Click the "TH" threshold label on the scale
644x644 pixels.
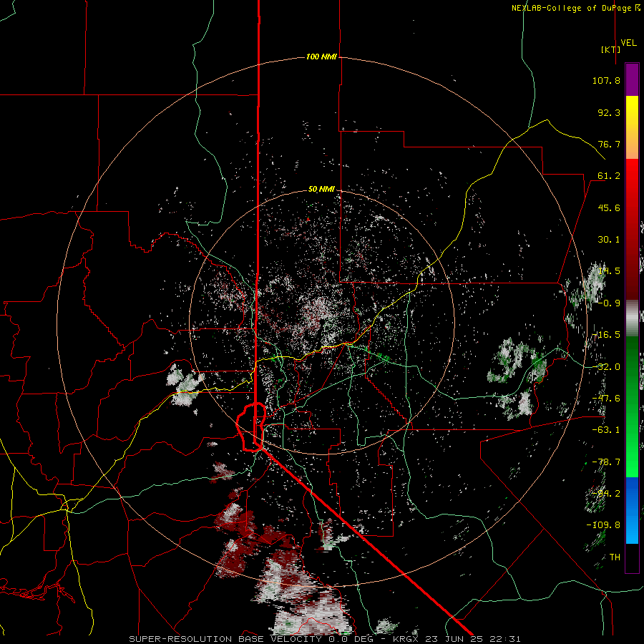[x=615, y=557]
